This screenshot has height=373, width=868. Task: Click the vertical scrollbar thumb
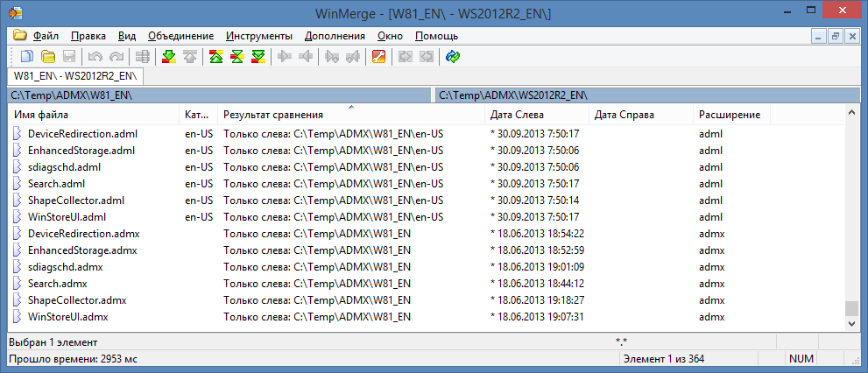pyautogui.click(x=852, y=308)
